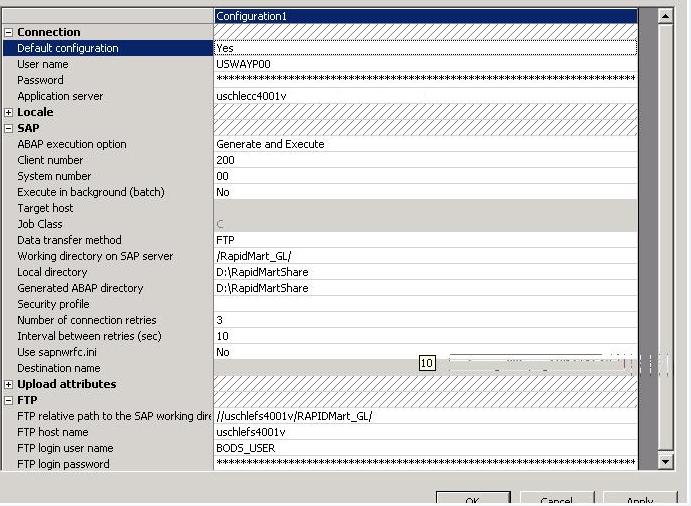The width and height of the screenshot is (691, 506).
Task: Edit Application server value uschlecc4001v
Action: 426,96
